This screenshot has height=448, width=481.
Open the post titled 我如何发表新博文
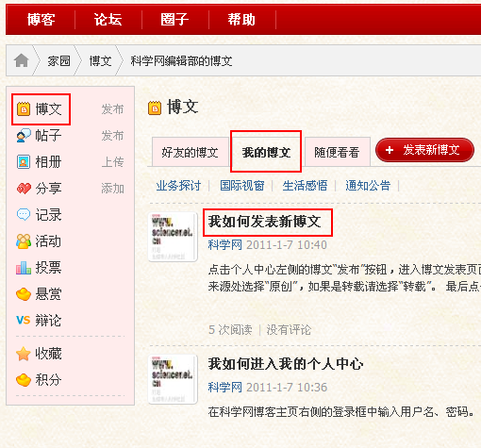point(264,222)
